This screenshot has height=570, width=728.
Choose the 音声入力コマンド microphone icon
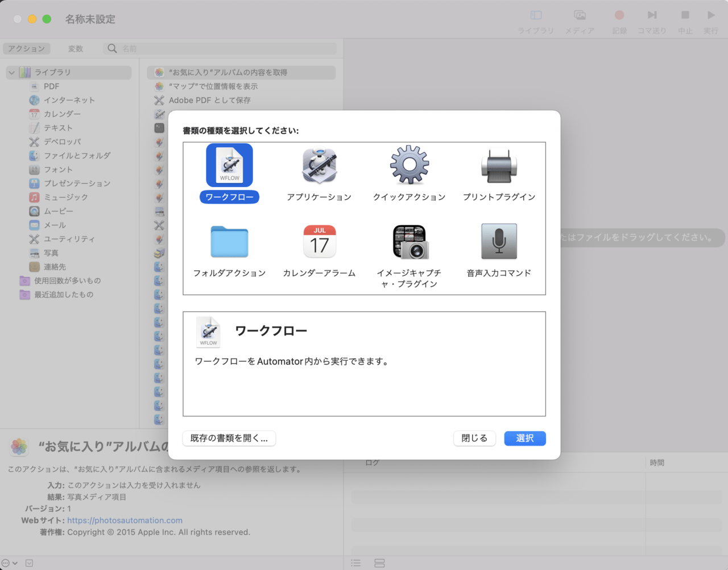[x=499, y=242]
